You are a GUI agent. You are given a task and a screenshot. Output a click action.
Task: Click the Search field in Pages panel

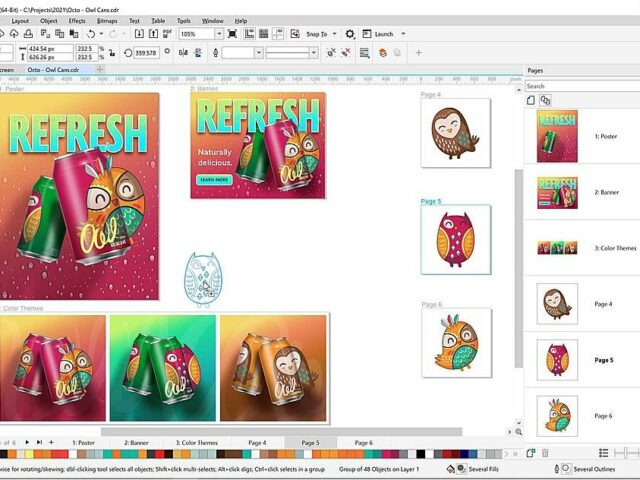point(580,86)
